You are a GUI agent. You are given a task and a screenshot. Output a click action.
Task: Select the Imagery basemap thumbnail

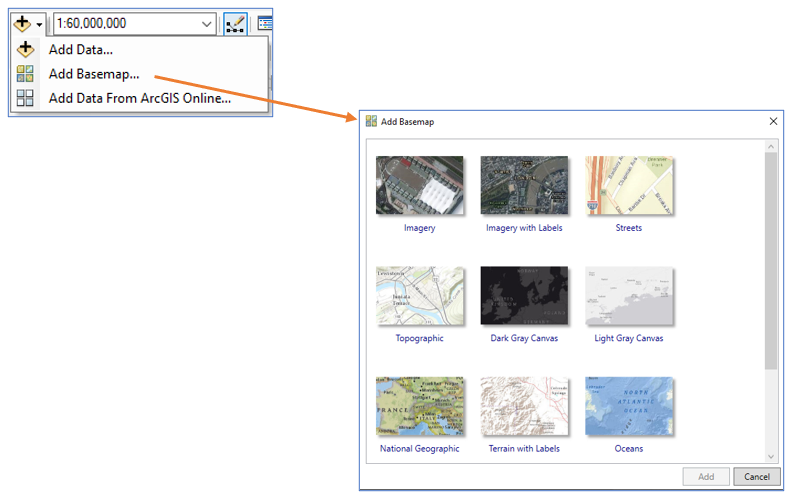(420, 185)
